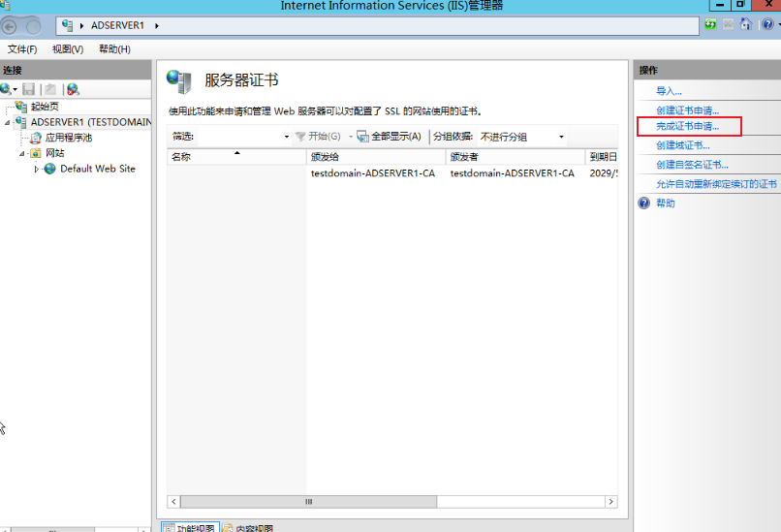Click the Home icon in the top toolbar
Viewport: 781px width, 532px height.
click(746, 24)
